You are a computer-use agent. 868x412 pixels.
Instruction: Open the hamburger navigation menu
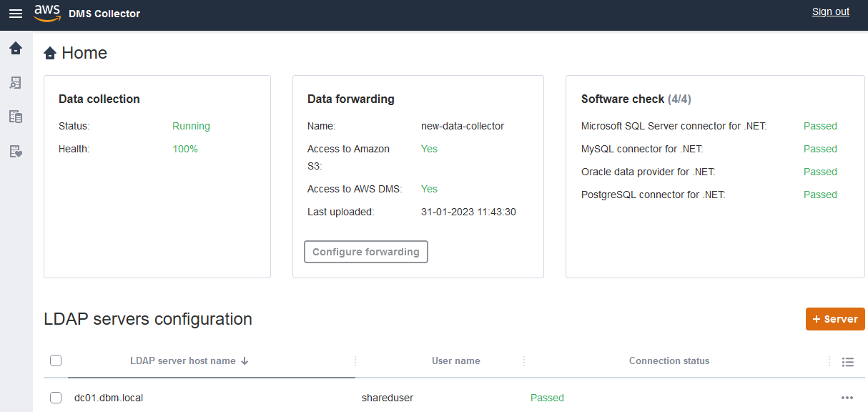[x=16, y=13]
